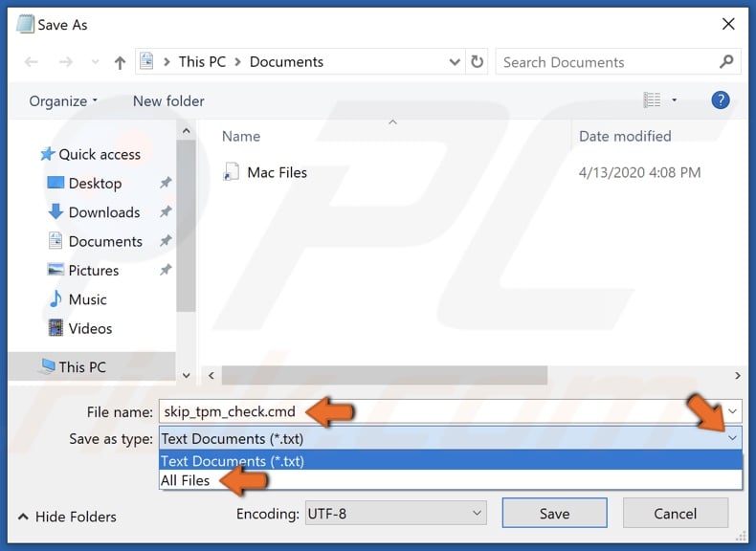Click horizontal scrollbar left arrow
756x551 pixels.
pos(211,375)
